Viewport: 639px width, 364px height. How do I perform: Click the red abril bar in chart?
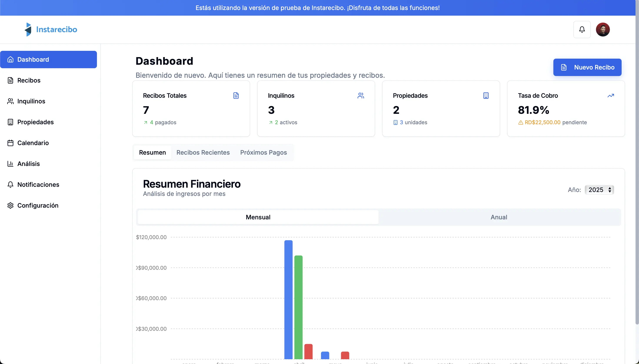point(308,351)
